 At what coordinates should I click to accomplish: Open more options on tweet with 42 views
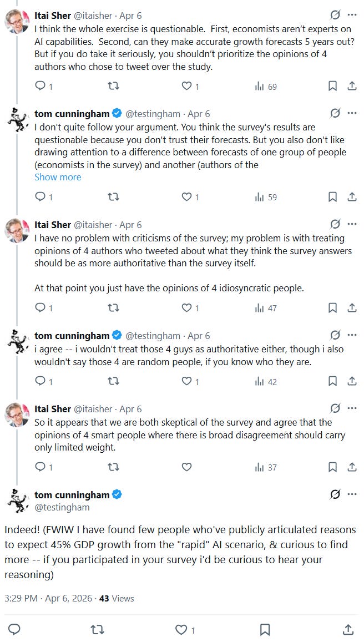pos(352,335)
